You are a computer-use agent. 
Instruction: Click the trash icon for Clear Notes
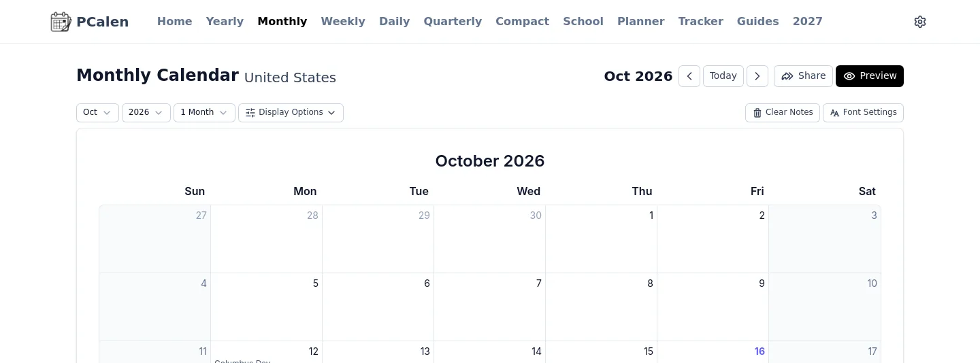coord(757,113)
